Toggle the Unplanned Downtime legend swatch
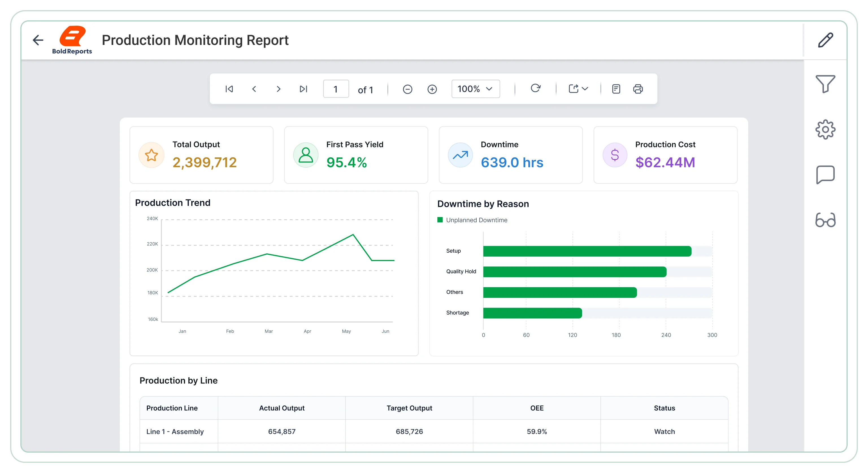This screenshot has width=868, height=473. pyautogui.click(x=440, y=220)
